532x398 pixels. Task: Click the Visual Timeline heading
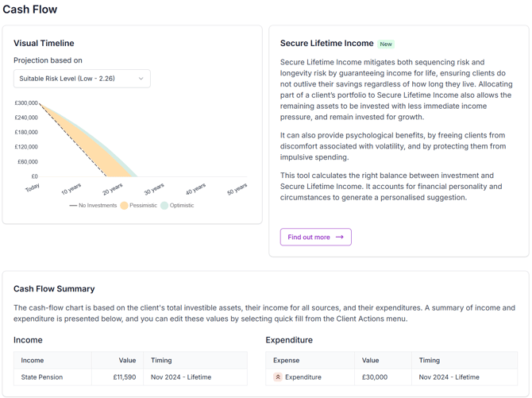coord(44,44)
